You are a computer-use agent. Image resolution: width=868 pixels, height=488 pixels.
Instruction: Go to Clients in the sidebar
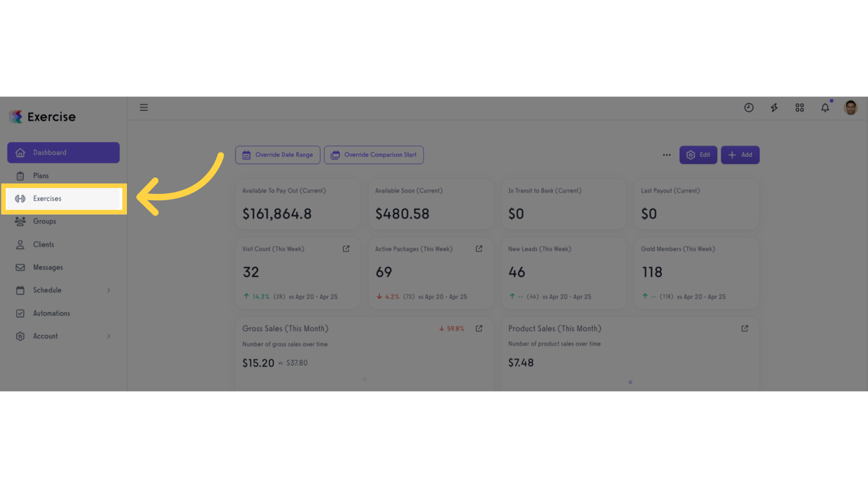(x=43, y=245)
